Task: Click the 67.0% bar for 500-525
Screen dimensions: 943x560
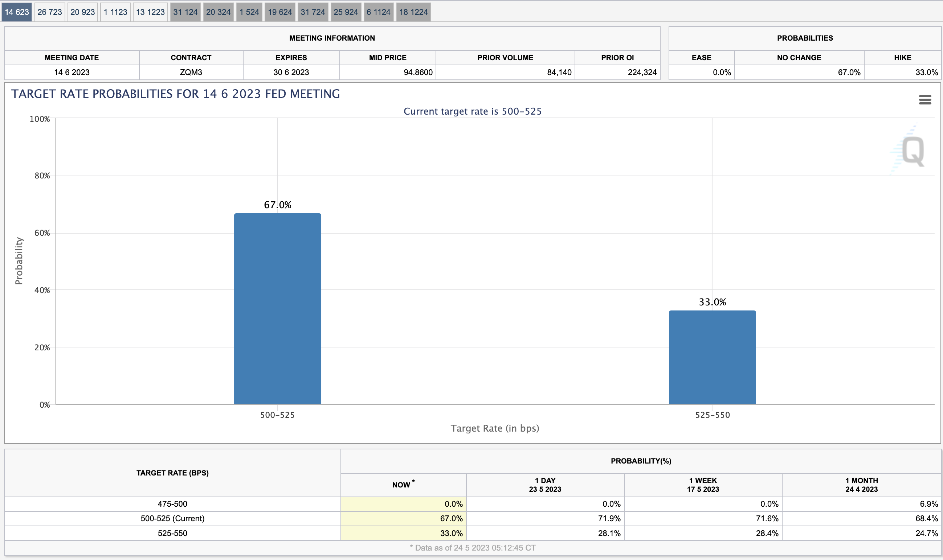Action: point(277,309)
